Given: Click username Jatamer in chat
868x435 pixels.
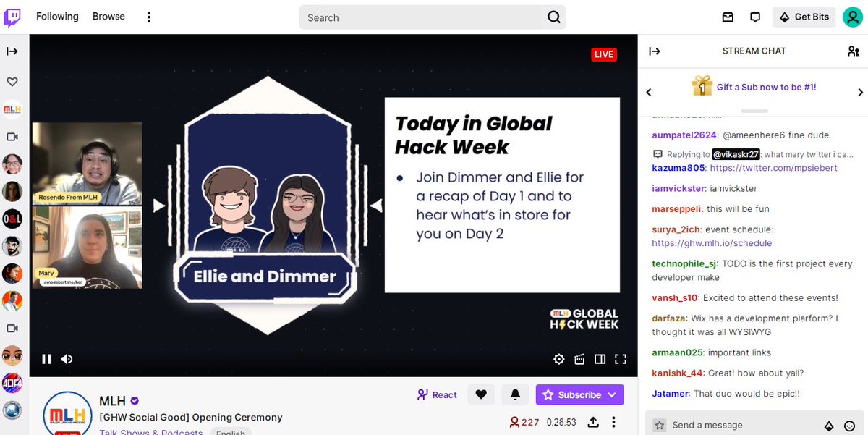Looking at the screenshot, I should click(670, 394).
